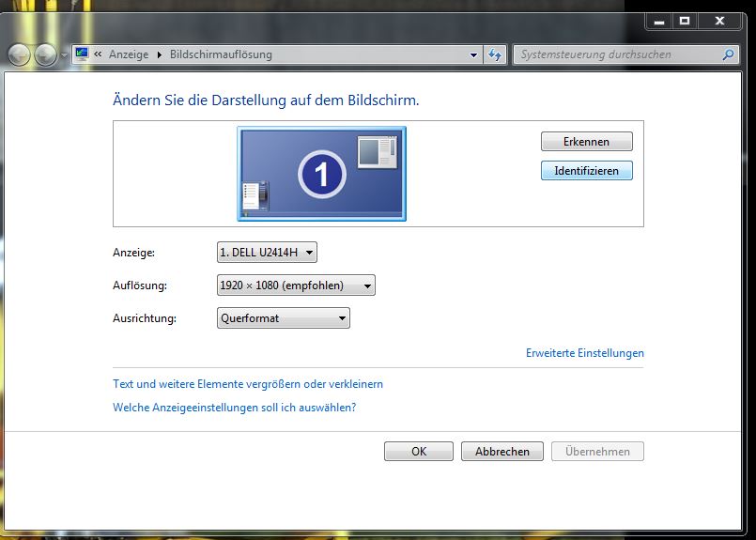Open the recent pages arrow next to Forward
Viewport: 756px width, 540px height.
pos(64,55)
